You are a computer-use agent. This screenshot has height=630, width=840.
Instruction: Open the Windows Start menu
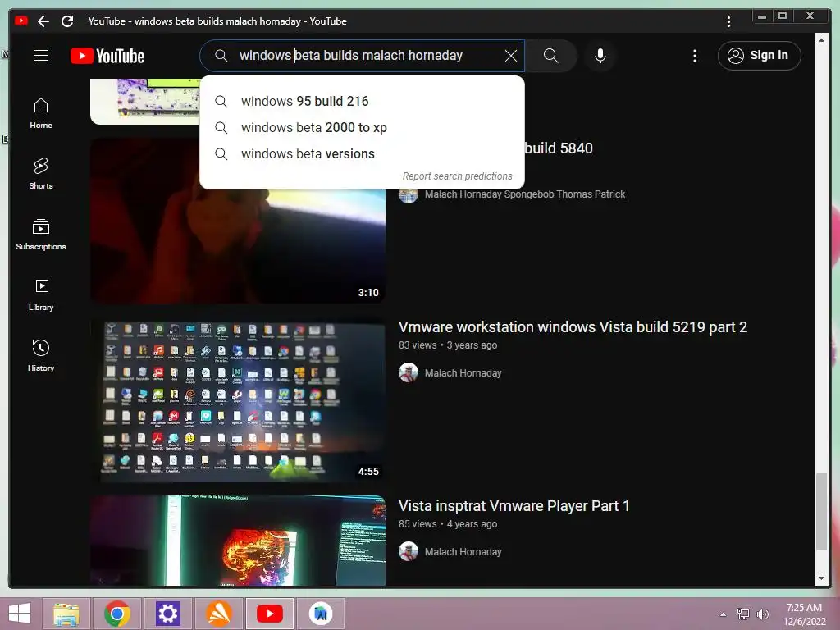pos(20,614)
